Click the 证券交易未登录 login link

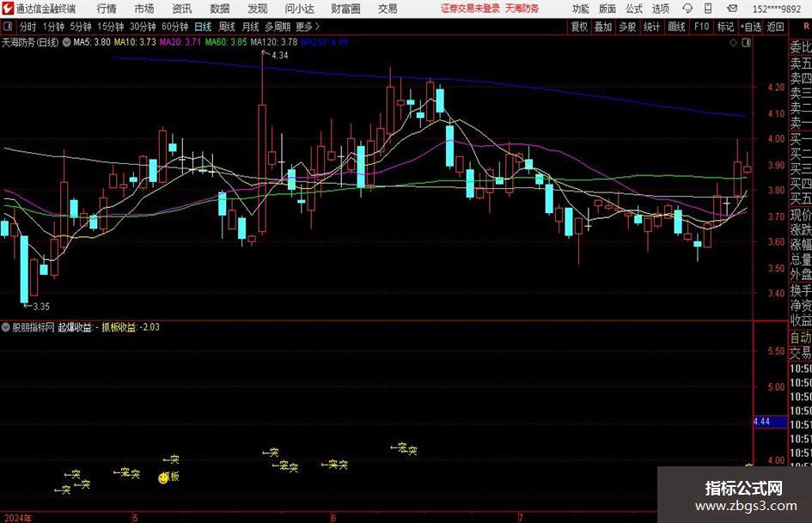click(470, 9)
